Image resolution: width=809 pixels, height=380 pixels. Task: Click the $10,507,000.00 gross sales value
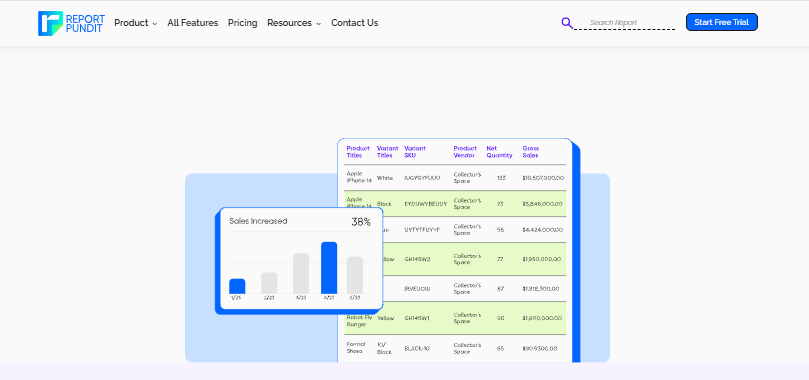[x=543, y=178]
